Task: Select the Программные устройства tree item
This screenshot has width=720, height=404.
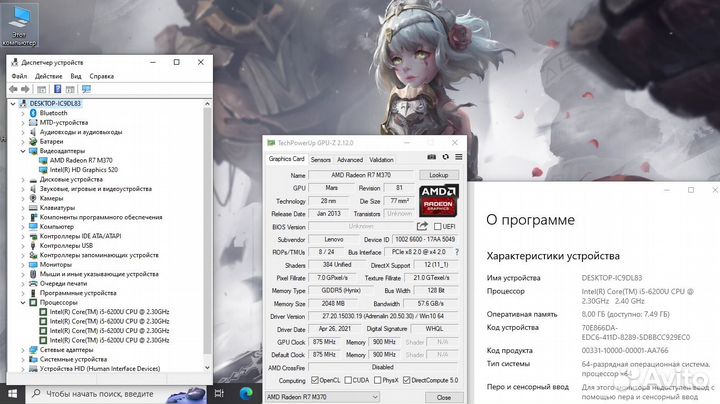Action: coord(78,293)
